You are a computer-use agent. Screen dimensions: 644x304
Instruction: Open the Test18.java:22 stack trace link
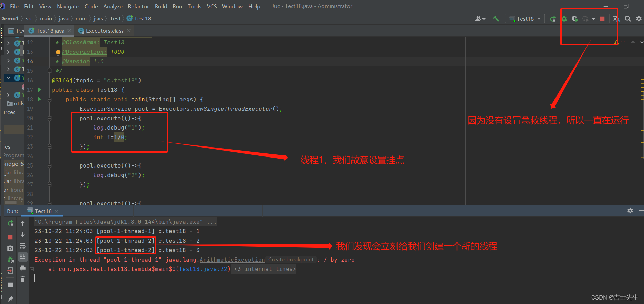tap(203, 269)
